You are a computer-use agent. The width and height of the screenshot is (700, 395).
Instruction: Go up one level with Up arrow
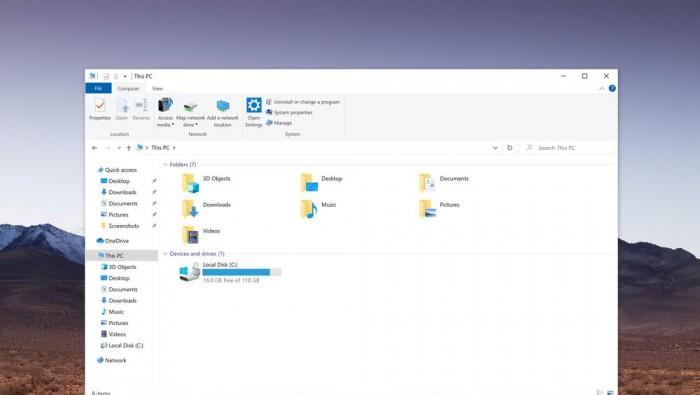129,148
